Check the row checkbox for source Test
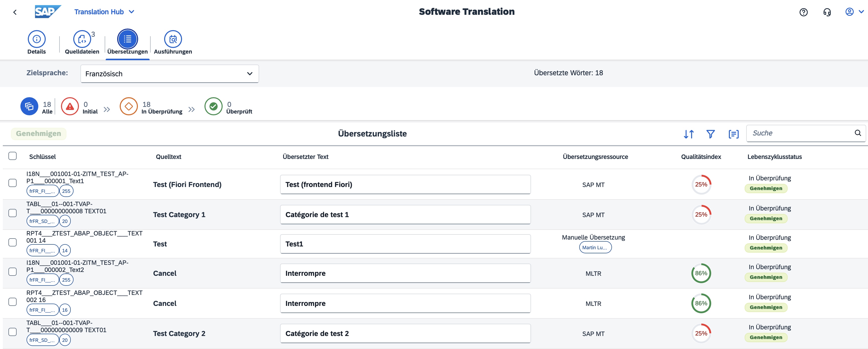868x349 pixels. pos(13,243)
